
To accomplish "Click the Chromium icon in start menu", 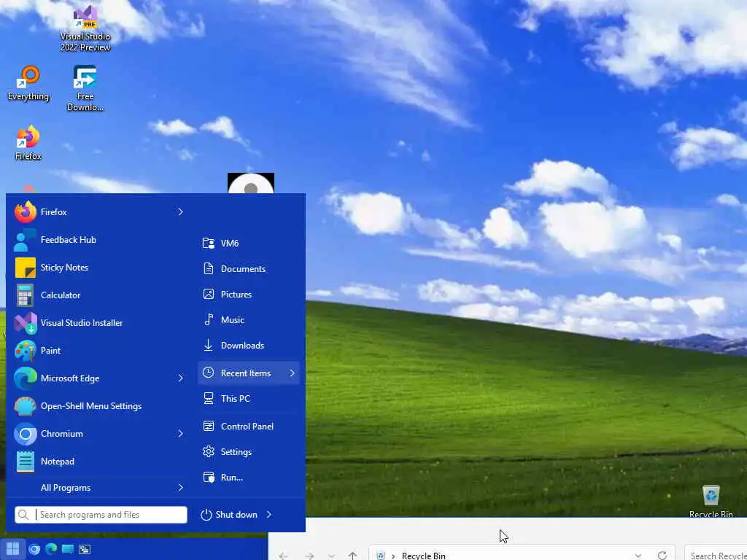I will [26, 433].
